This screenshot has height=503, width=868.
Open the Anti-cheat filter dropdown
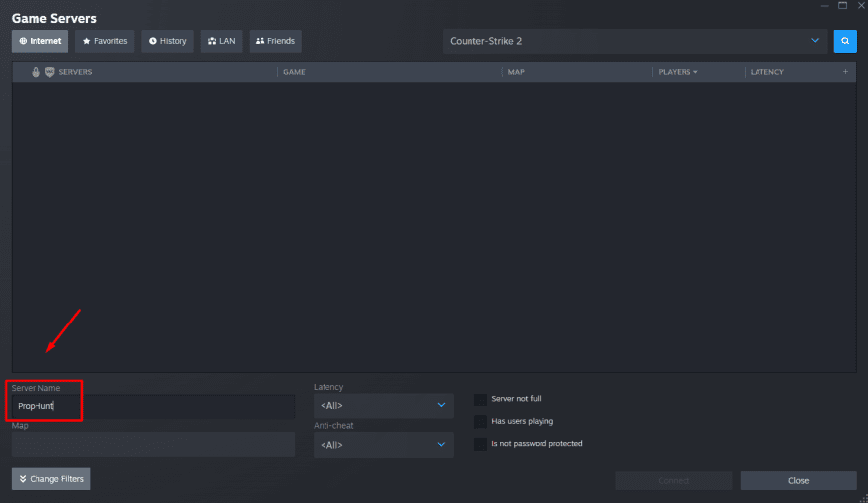click(x=383, y=445)
